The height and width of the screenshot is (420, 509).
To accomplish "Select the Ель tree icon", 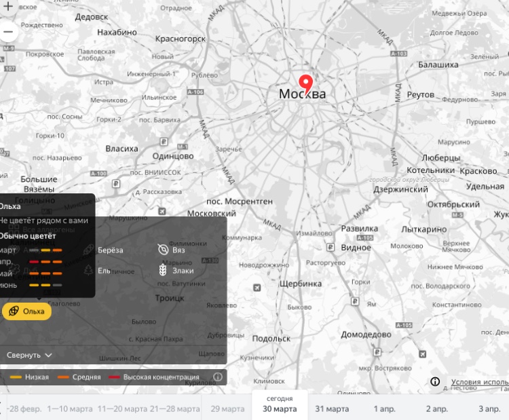I will 89,270.
